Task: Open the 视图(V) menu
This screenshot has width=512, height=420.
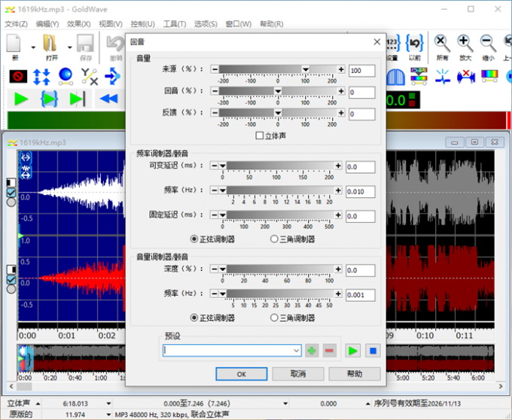Action: click(x=111, y=24)
